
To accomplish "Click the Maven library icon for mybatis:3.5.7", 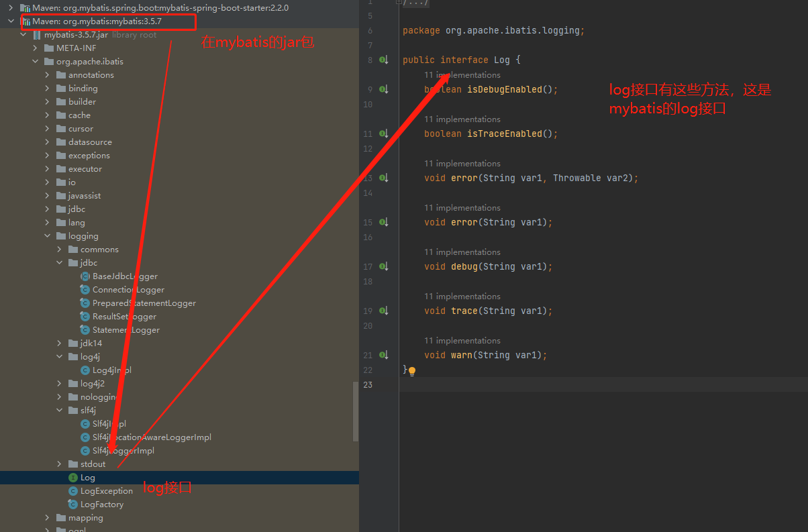I will click(x=26, y=21).
